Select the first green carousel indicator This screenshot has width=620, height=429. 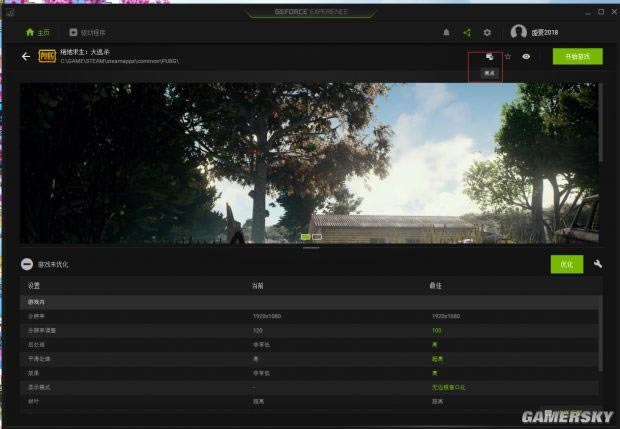(305, 237)
